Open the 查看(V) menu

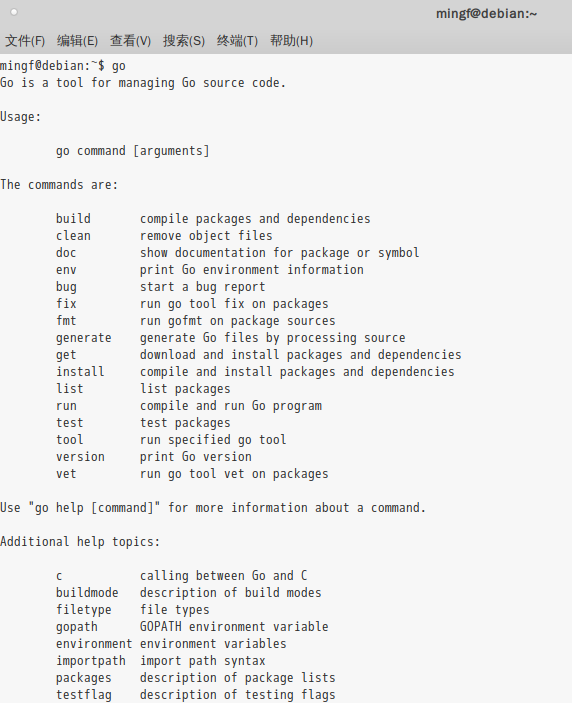click(x=130, y=41)
